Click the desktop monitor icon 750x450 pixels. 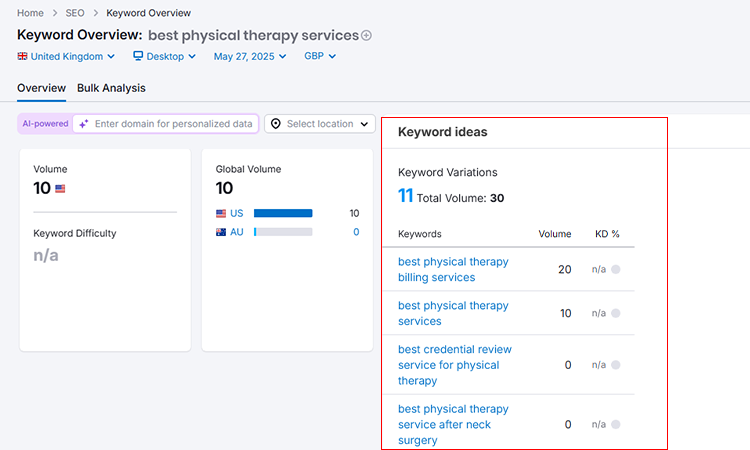138,56
